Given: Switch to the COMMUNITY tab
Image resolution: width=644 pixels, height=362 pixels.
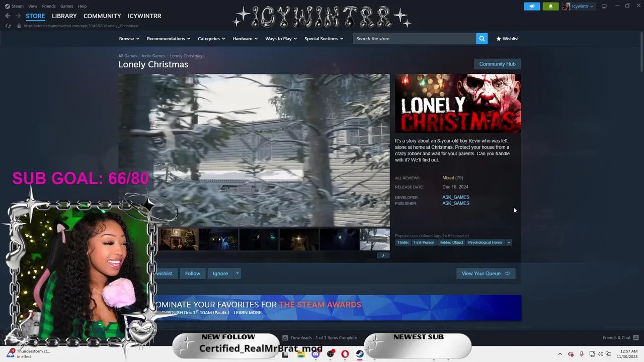Looking at the screenshot, I should pyautogui.click(x=102, y=16).
